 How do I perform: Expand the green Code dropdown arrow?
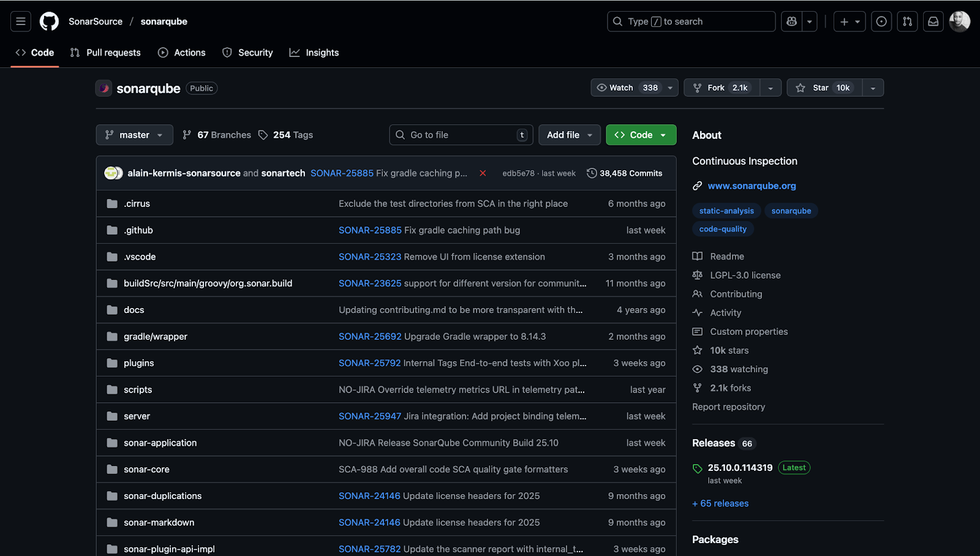(x=664, y=135)
